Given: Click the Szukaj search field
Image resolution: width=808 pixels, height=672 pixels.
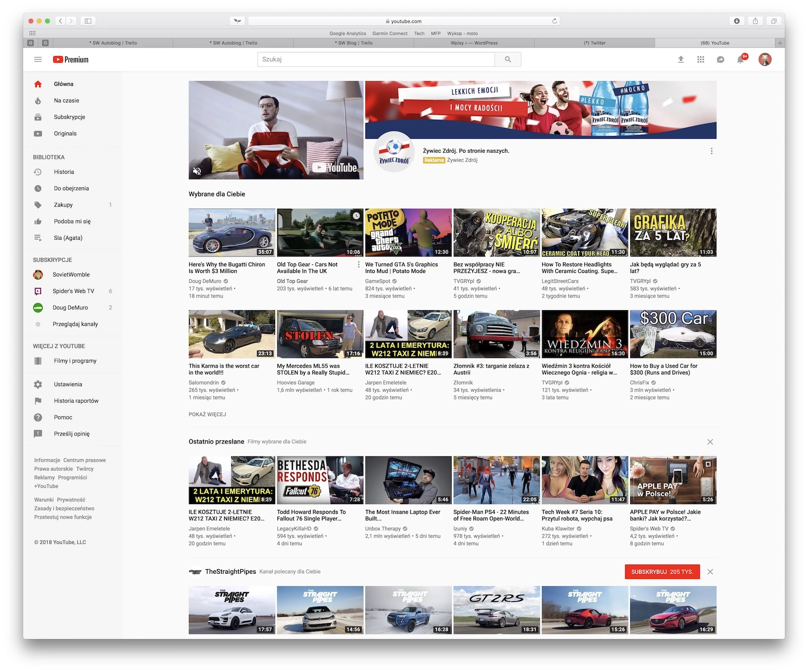Looking at the screenshot, I should tap(376, 59).
